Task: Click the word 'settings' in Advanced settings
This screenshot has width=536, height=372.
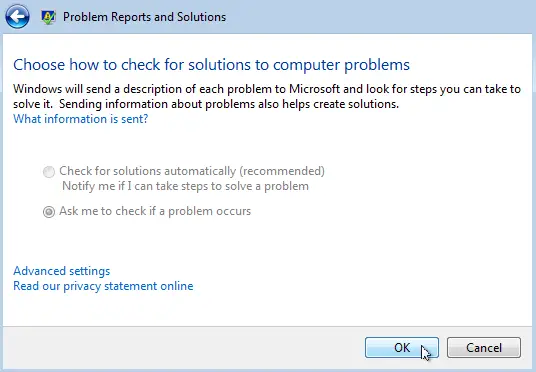Action: [x=89, y=271]
